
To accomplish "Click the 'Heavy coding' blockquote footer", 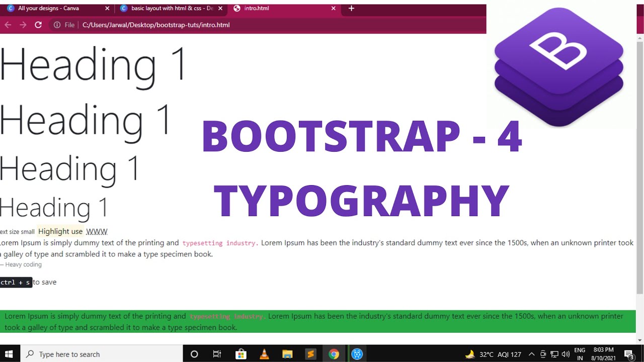I will point(21,264).
